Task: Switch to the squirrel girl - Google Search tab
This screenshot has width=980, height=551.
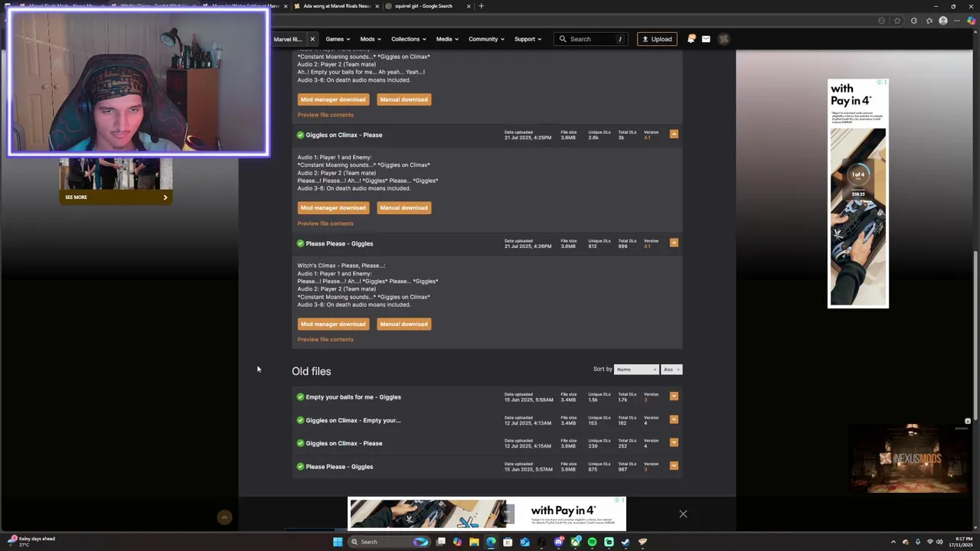Action: [x=423, y=6]
